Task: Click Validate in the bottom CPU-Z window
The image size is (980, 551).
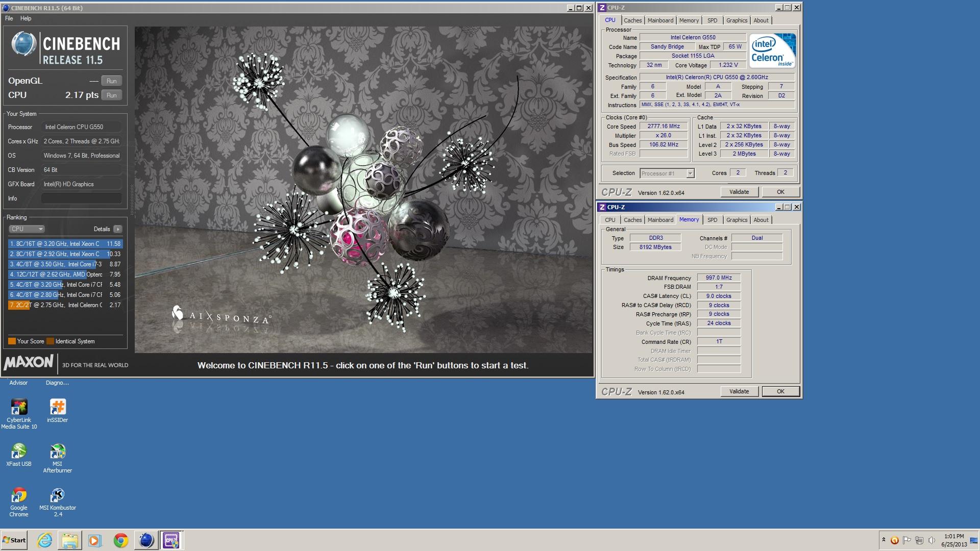Action: pos(739,391)
